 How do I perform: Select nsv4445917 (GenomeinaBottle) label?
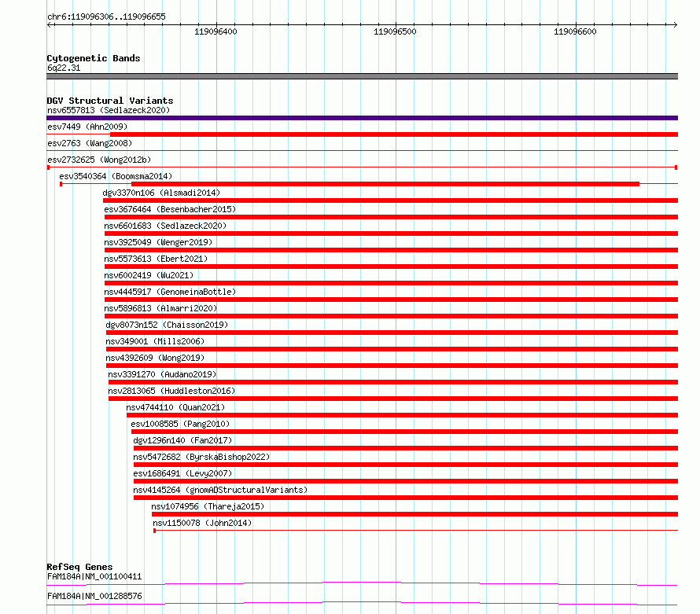click(x=170, y=292)
